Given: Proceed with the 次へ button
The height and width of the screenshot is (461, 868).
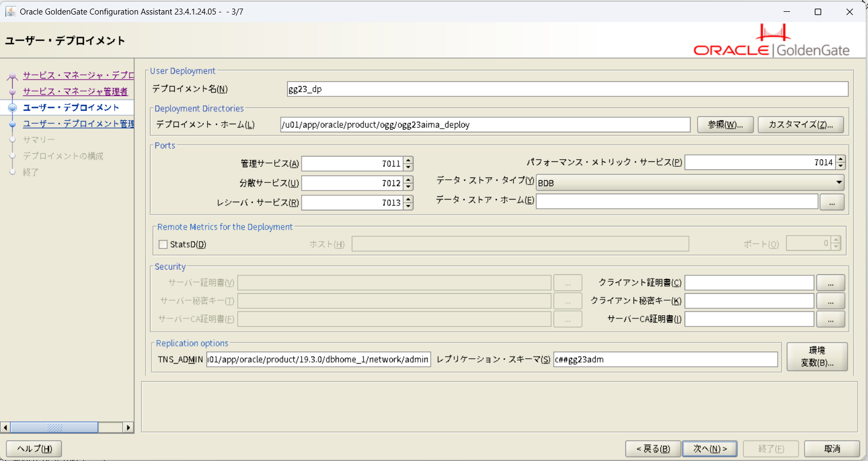Looking at the screenshot, I should tap(710, 449).
